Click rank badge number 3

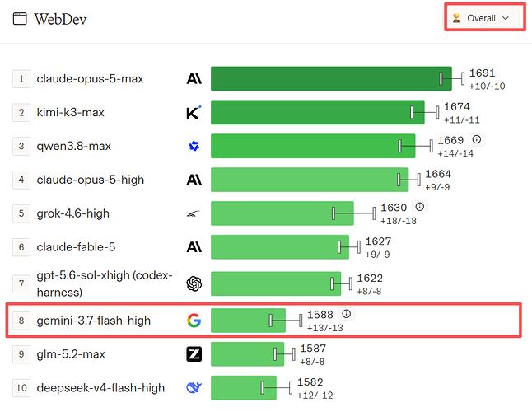pyautogui.click(x=21, y=146)
